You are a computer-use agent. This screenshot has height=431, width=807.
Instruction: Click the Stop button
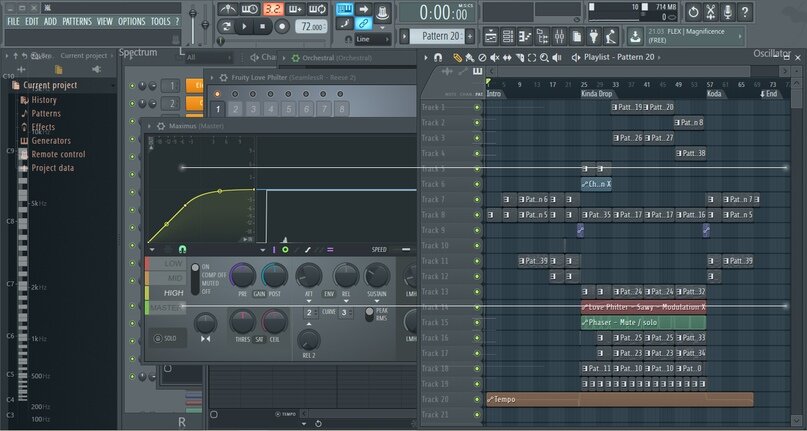tap(262, 27)
